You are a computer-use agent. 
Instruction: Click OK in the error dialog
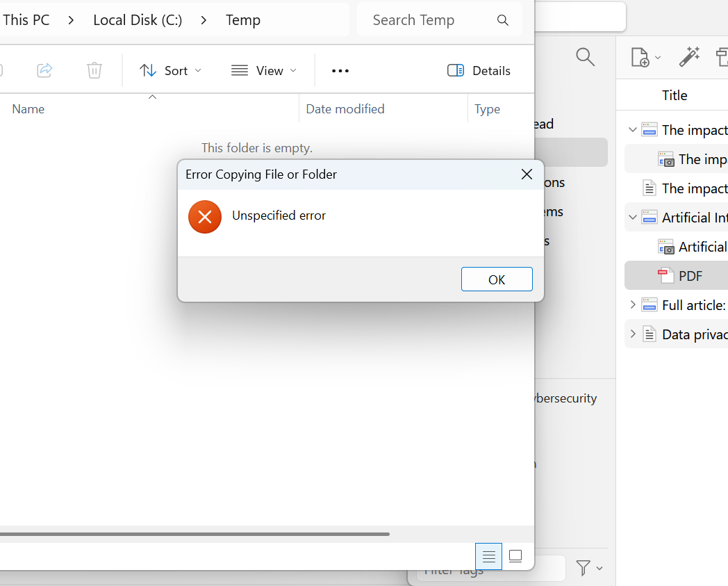click(x=496, y=279)
